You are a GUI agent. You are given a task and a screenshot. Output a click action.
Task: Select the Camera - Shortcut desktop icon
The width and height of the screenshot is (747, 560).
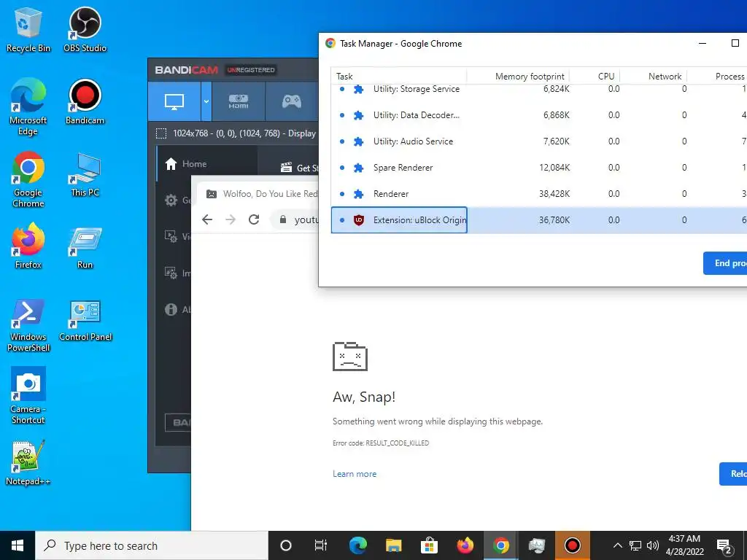[x=28, y=395]
